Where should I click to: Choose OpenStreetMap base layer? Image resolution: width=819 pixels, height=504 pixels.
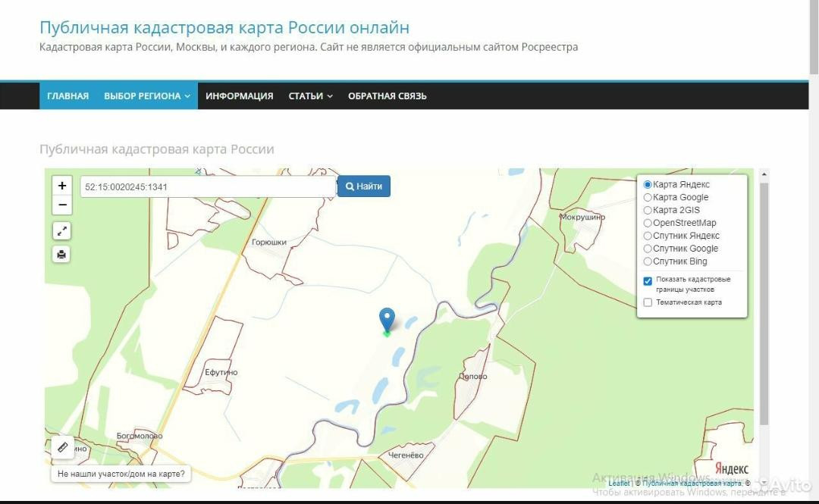(x=648, y=223)
